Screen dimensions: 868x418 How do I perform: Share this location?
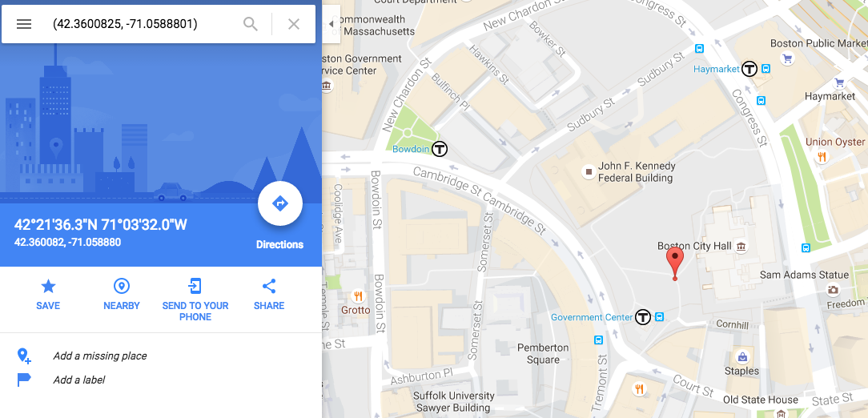269,295
